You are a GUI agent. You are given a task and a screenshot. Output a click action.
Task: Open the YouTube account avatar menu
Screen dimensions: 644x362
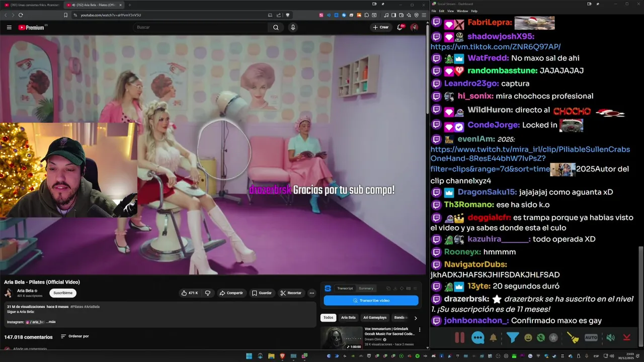point(414,27)
